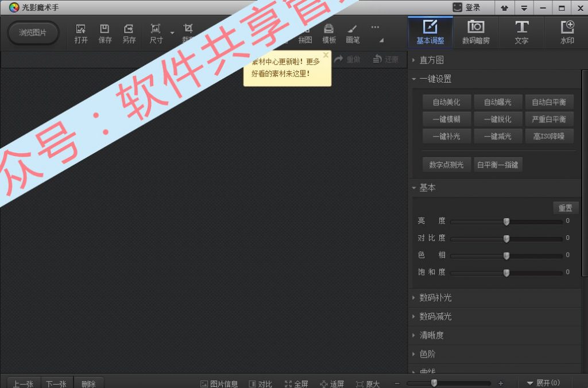The image size is (588, 388).
Task: Apply 自动白平衡 auto white balance
Action: [549, 102]
